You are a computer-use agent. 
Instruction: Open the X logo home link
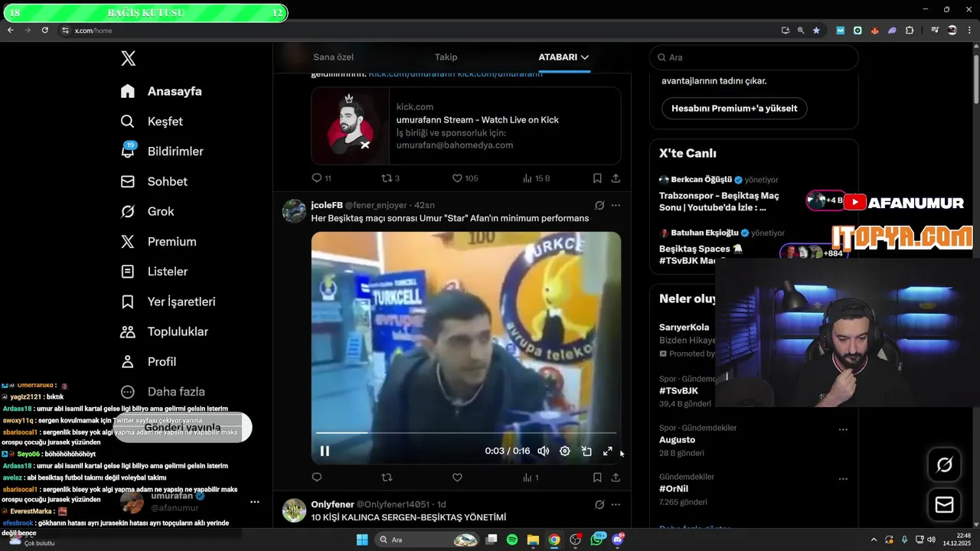129,58
